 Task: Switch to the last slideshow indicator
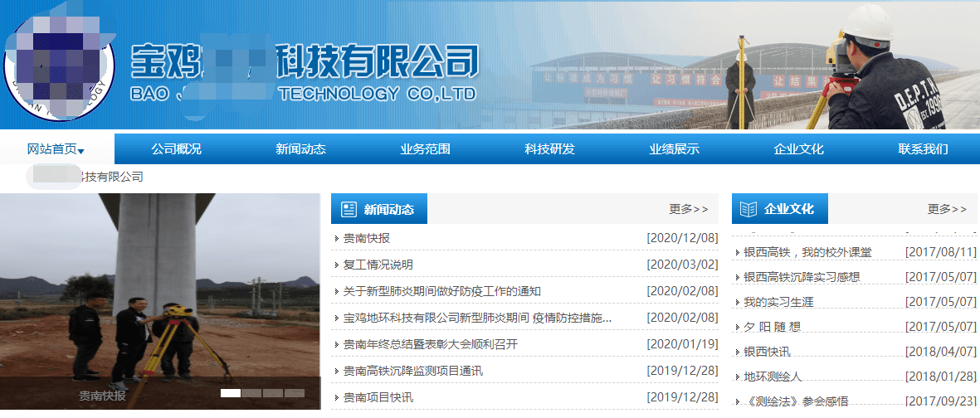point(295,393)
